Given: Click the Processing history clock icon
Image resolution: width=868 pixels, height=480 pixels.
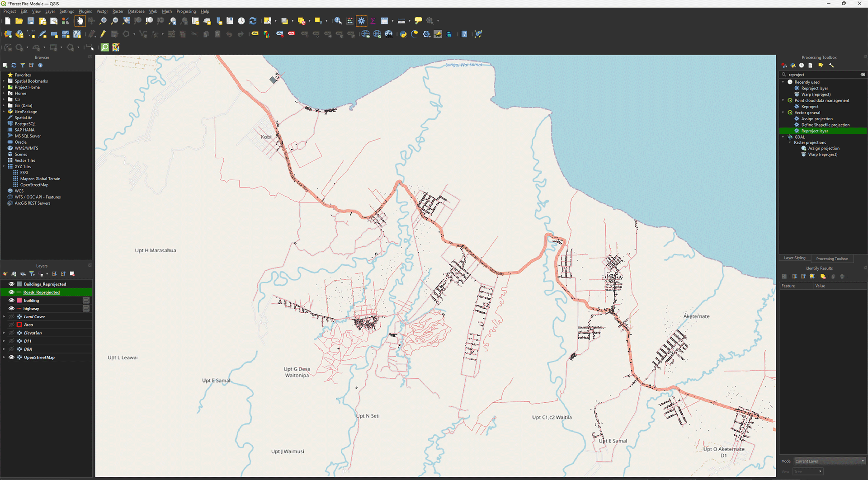Looking at the screenshot, I should [x=802, y=66].
